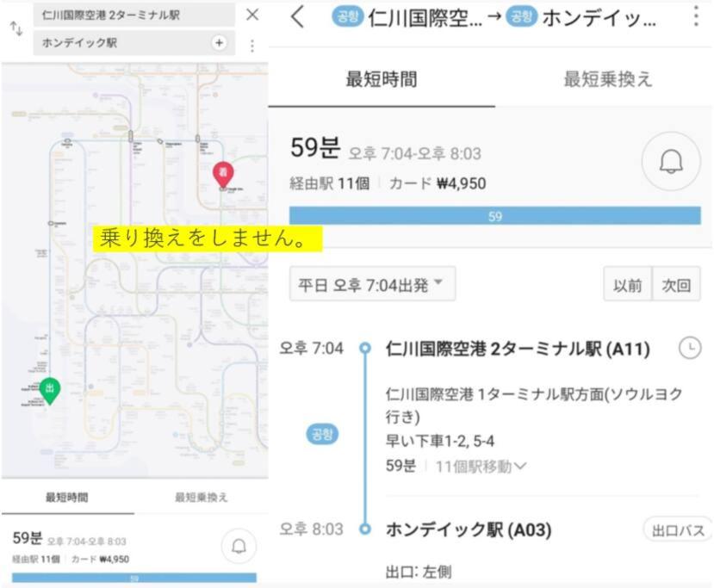Tap the blue 59-minute route bar
The width and height of the screenshot is (714, 588).
tap(495, 216)
